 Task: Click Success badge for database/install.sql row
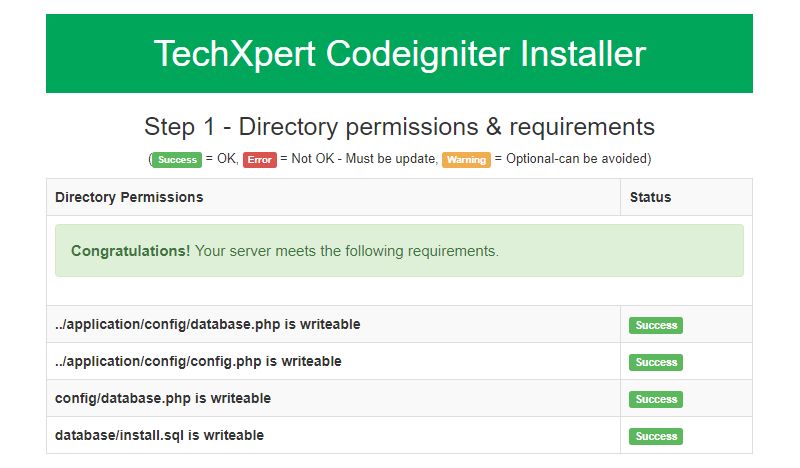pyautogui.click(x=656, y=436)
